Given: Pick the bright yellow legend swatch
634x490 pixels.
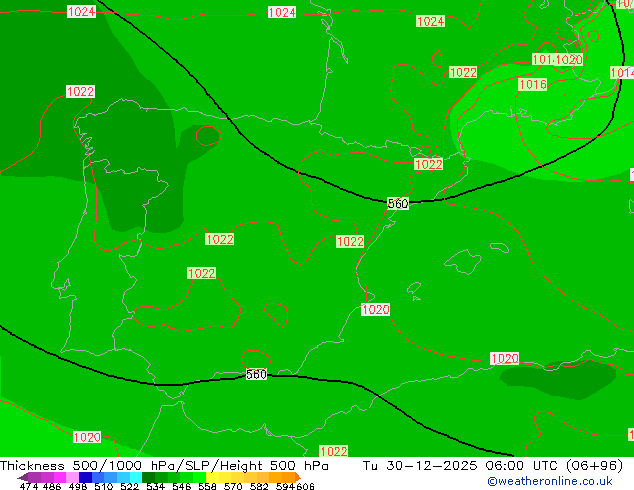Looking at the screenshot, I should (212, 477).
